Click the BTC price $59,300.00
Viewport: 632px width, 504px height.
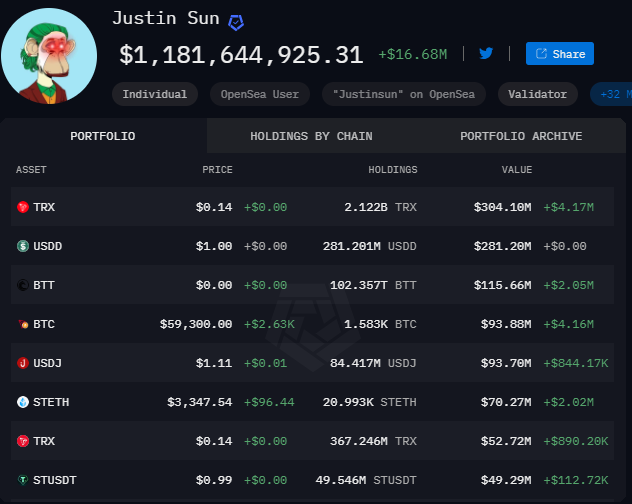pos(196,324)
